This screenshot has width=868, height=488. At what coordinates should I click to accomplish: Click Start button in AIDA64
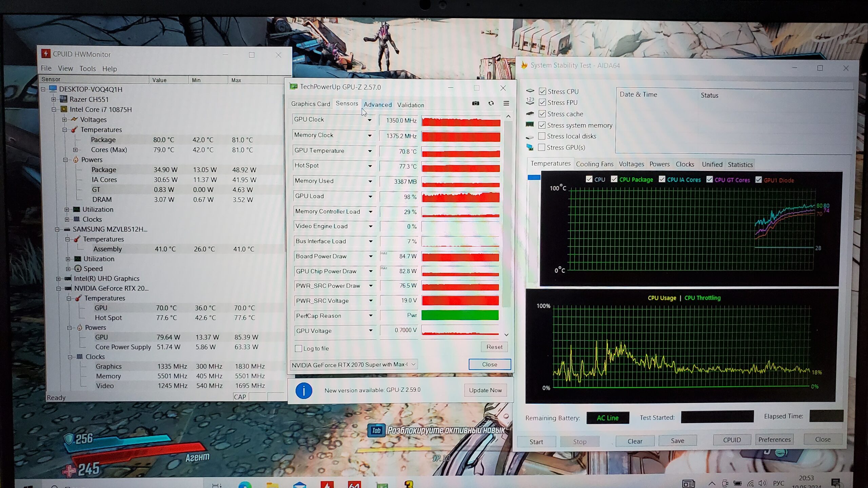pyautogui.click(x=536, y=442)
